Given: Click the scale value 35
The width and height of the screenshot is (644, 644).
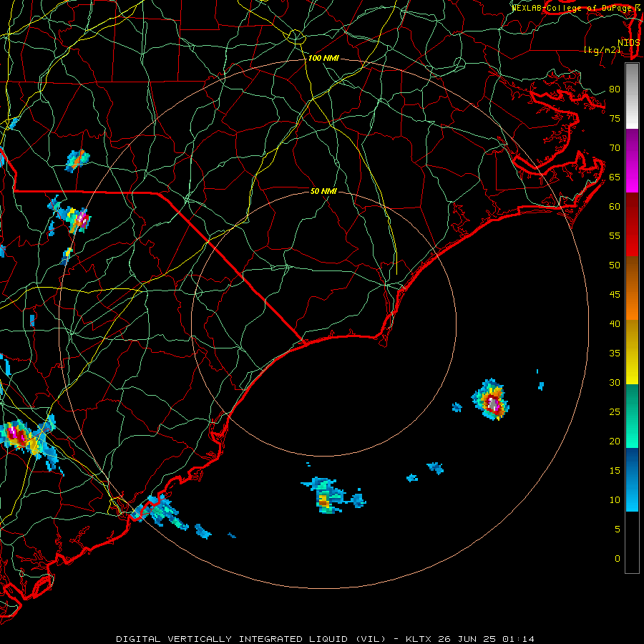Looking at the screenshot, I should coord(615,353).
